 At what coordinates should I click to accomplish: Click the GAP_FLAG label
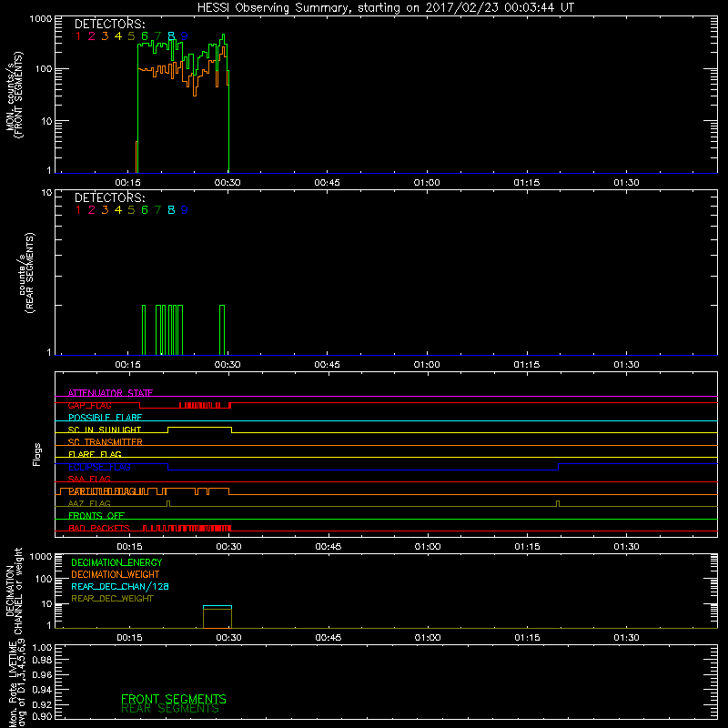(89, 405)
